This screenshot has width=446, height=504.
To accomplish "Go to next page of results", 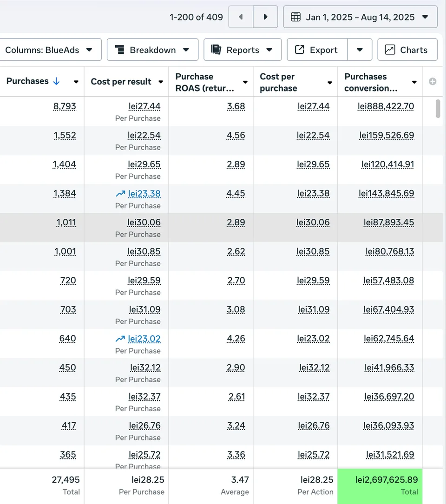I will click(266, 17).
